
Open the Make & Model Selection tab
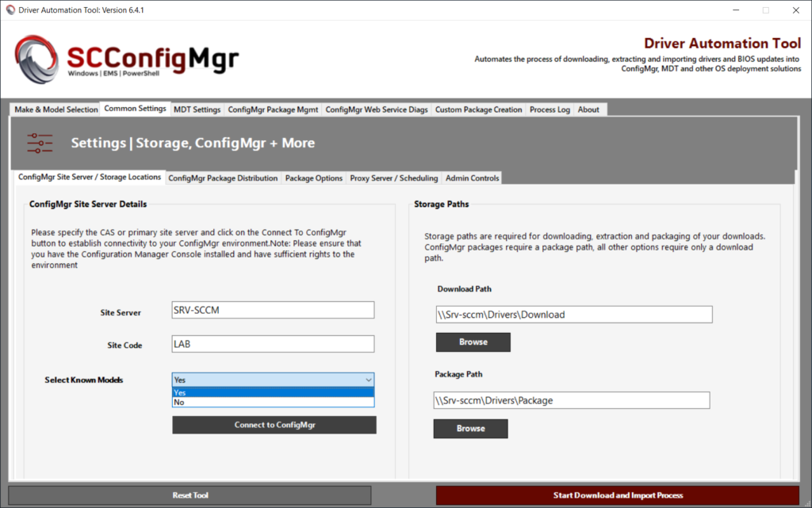point(56,109)
